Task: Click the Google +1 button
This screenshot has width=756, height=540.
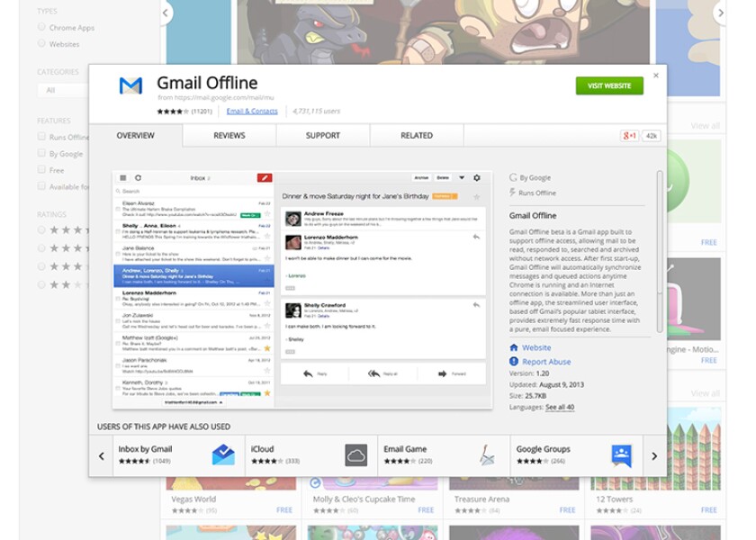Action: pos(629,136)
